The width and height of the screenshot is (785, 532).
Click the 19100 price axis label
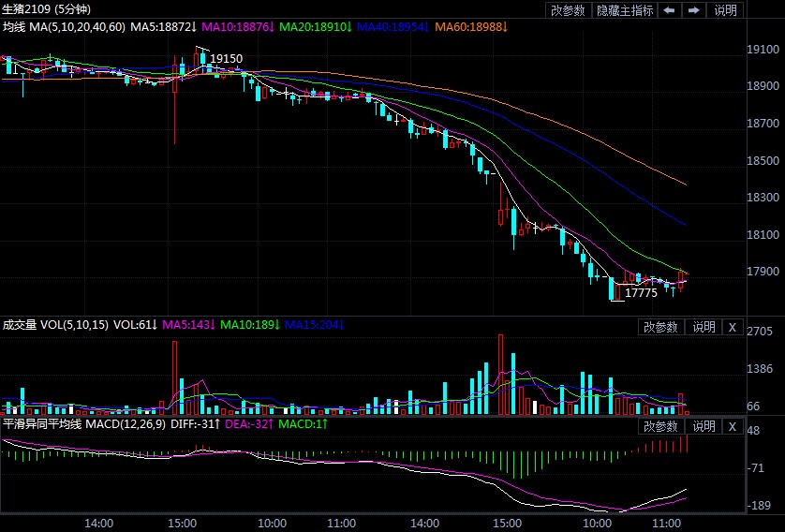[763, 49]
